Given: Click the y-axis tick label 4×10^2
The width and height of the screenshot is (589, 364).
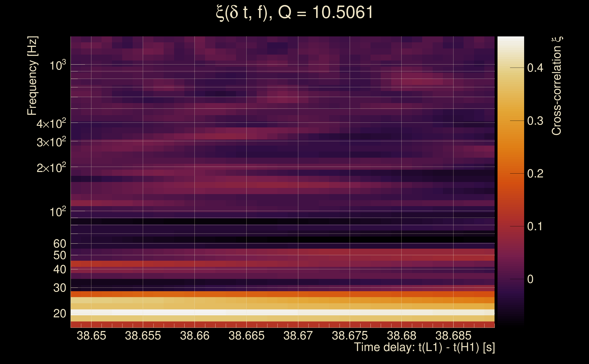Looking at the screenshot, I should [51, 124].
